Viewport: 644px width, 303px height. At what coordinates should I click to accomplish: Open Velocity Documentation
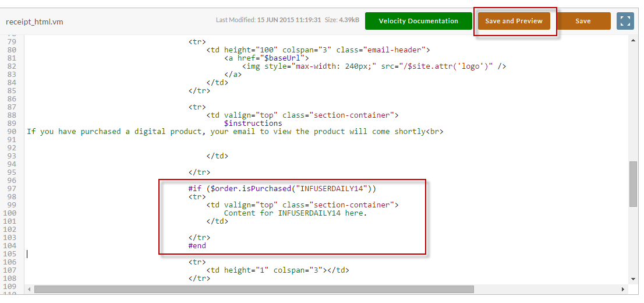tap(418, 21)
